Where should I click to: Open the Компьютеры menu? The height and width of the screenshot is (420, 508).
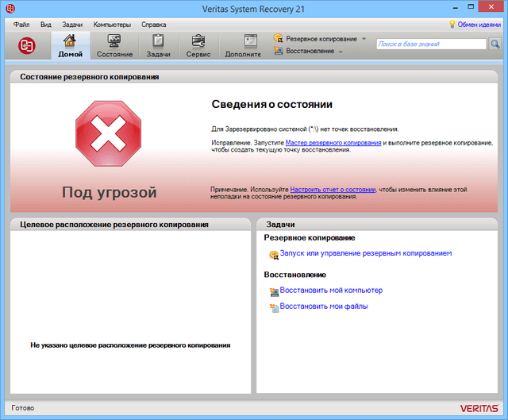tap(112, 25)
